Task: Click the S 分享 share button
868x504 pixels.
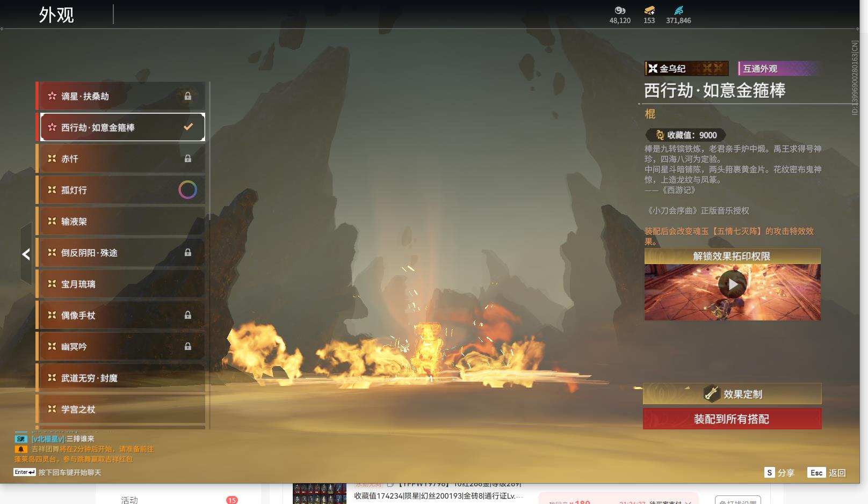Action: (x=779, y=472)
